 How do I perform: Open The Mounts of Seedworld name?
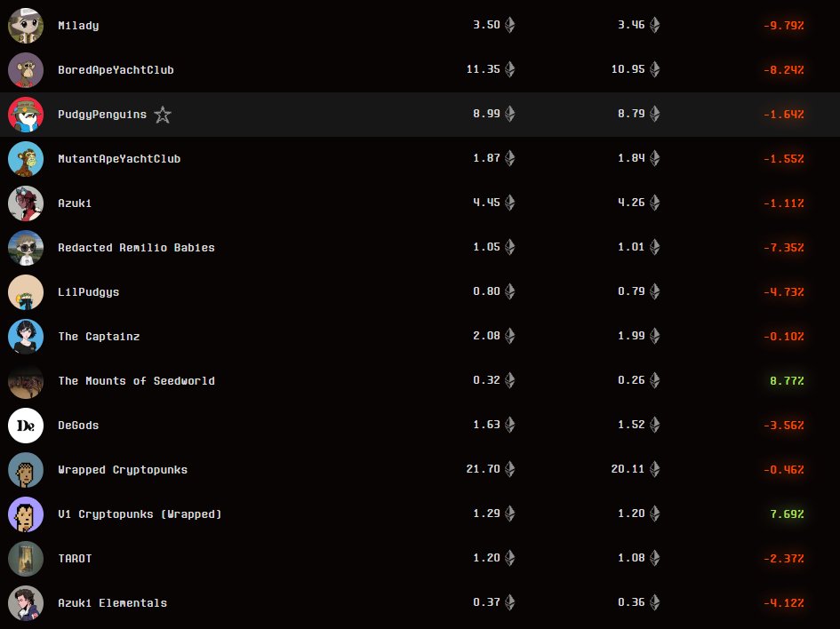coord(136,380)
